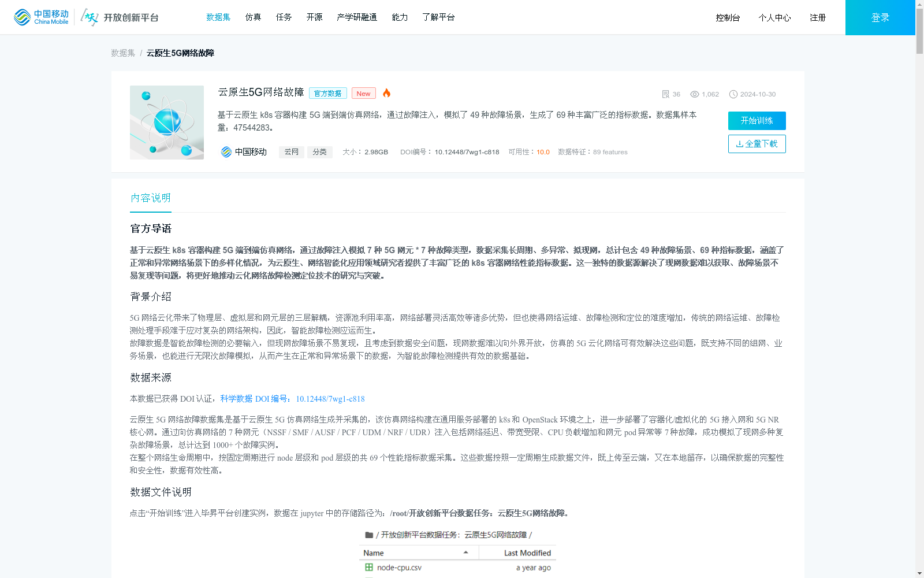Click the 背景介绍 heading
Screen dimensions: 924x578
(151, 297)
